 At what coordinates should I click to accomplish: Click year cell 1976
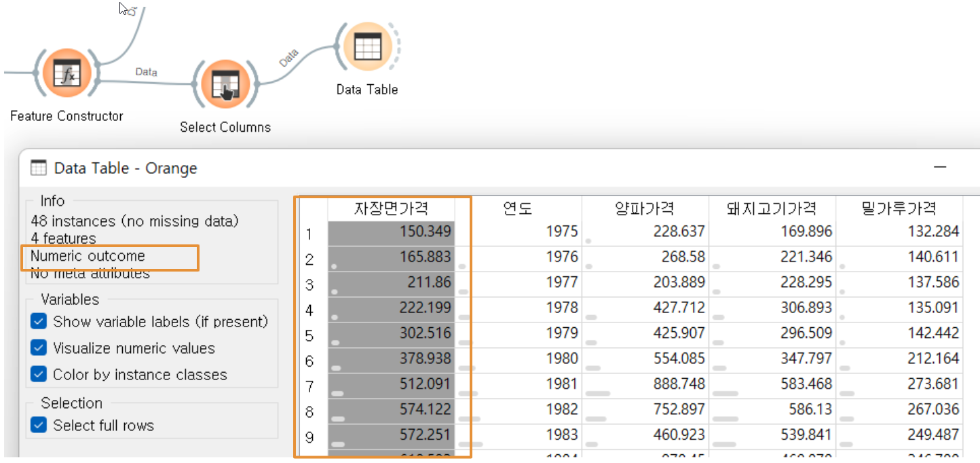coord(518,257)
